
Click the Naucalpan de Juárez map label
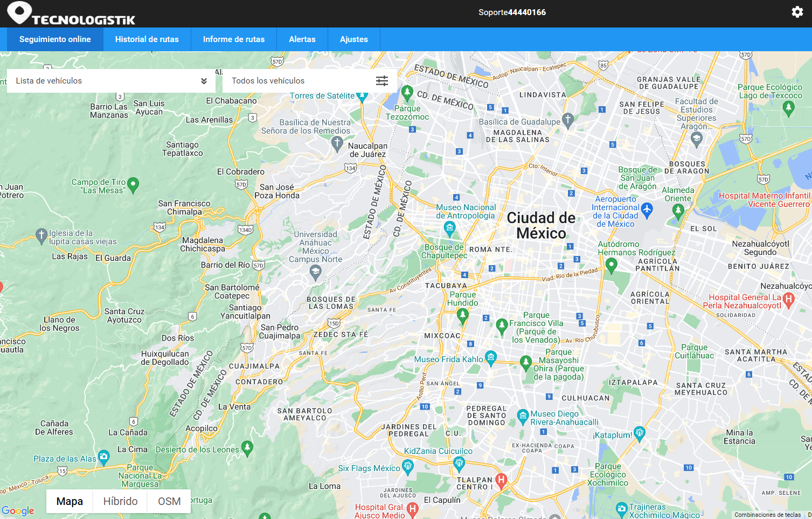[x=368, y=150]
